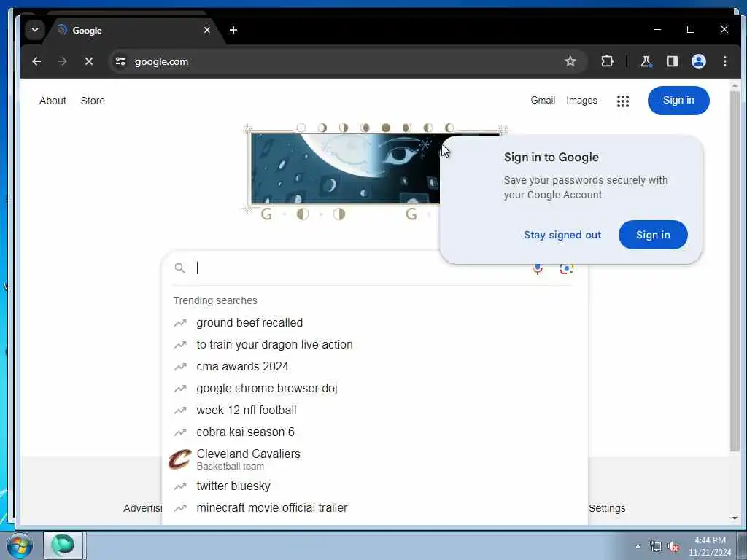Open the network tray icon
Screen dimensions: 747x560
point(656,547)
